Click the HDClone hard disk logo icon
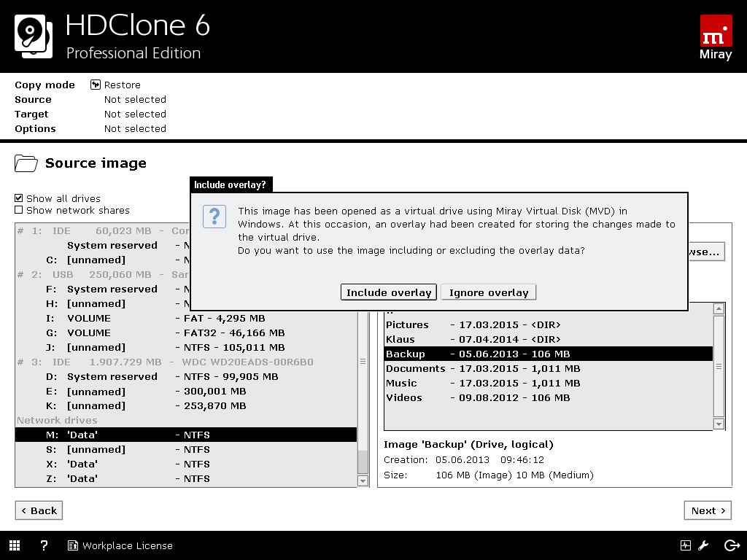Image resolution: width=747 pixels, height=560 pixels. pyautogui.click(x=34, y=36)
